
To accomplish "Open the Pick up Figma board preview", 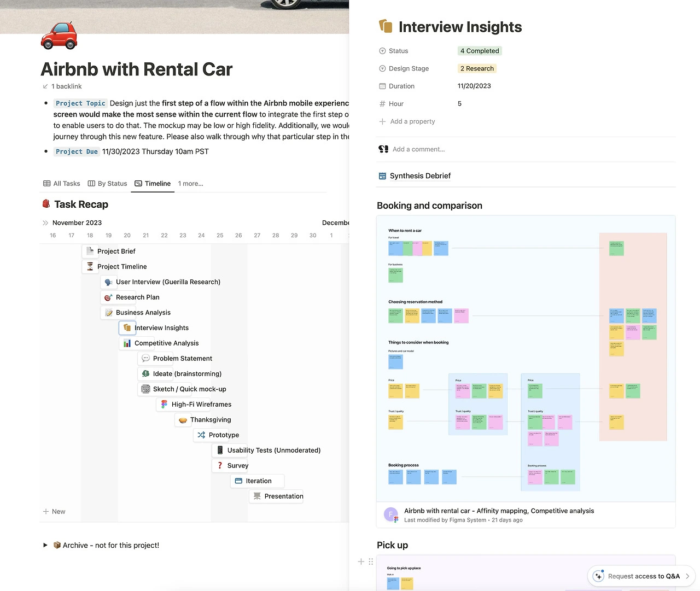I will (x=526, y=573).
